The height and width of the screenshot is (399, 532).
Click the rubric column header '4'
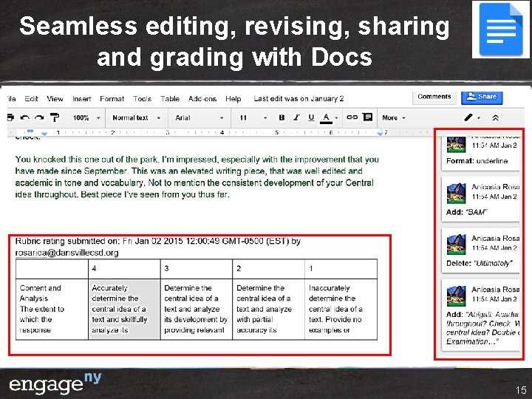click(124, 269)
